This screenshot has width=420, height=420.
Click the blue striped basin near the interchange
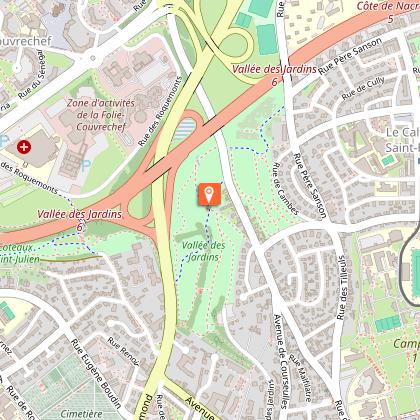tap(185, 129)
